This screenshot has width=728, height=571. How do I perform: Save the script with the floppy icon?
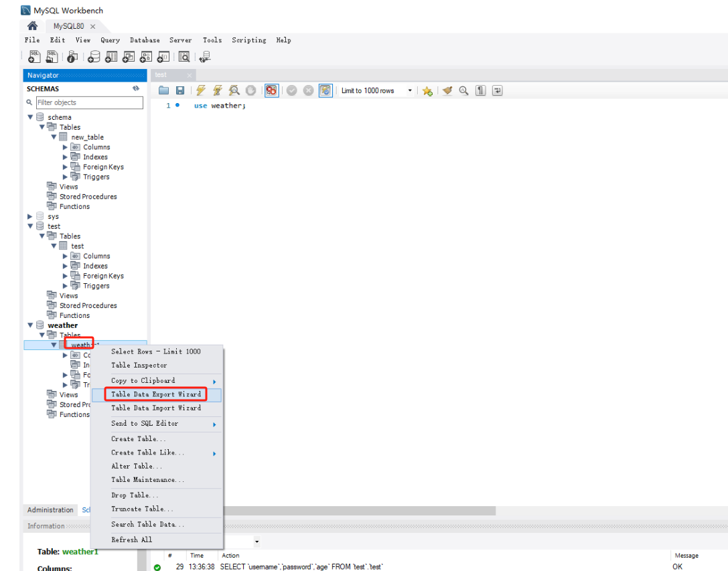pos(180,90)
